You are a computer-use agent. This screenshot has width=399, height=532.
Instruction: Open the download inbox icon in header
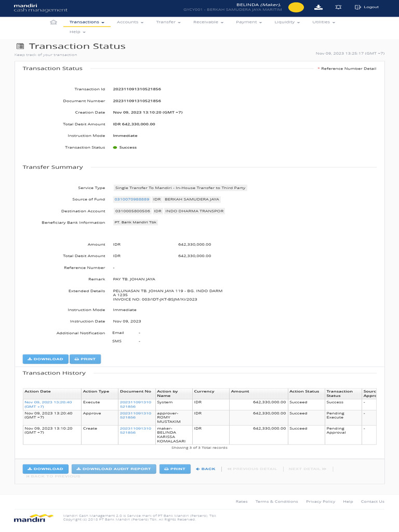(318, 7)
